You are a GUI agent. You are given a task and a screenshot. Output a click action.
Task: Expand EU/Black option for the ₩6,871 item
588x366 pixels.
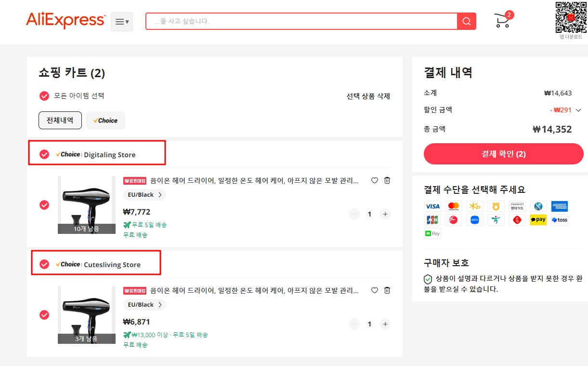point(144,305)
